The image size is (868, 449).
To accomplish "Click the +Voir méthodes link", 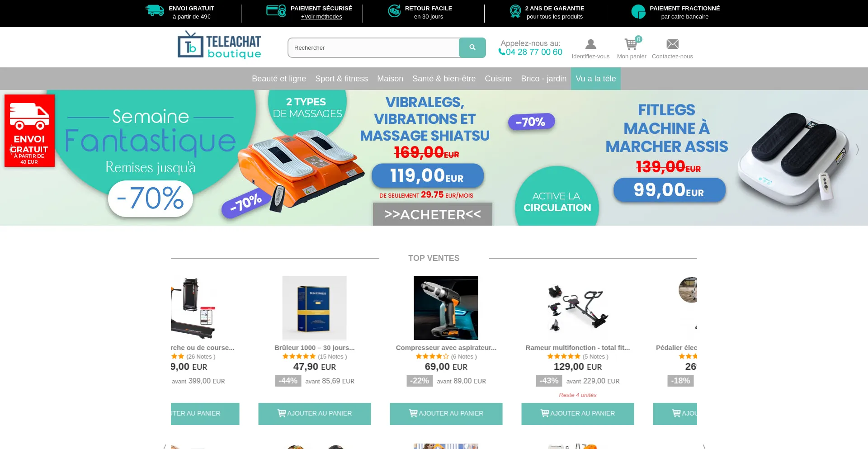I will 321,17.
